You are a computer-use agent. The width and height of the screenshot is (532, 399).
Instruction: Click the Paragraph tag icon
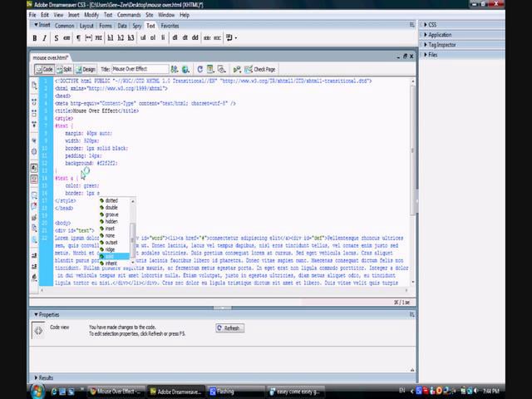(78, 38)
